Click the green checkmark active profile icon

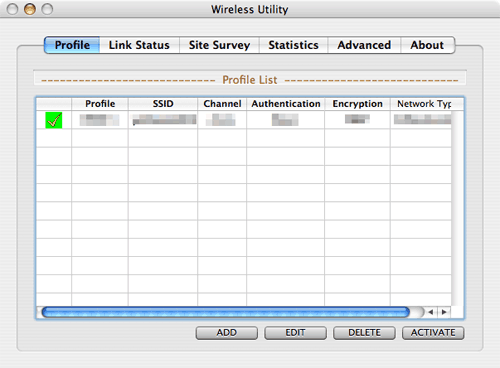pos(54,120)
